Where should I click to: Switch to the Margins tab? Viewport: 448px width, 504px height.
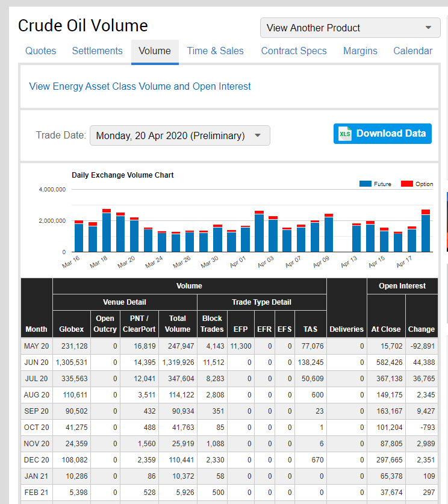click(x=360, y=51)
